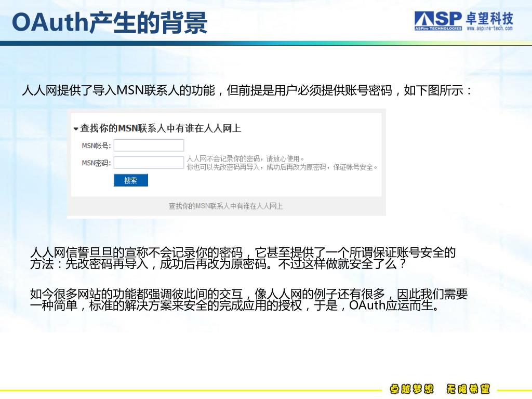Click the www.aspire-tech.com URL text
532x399 pixels.
point(489,28)
